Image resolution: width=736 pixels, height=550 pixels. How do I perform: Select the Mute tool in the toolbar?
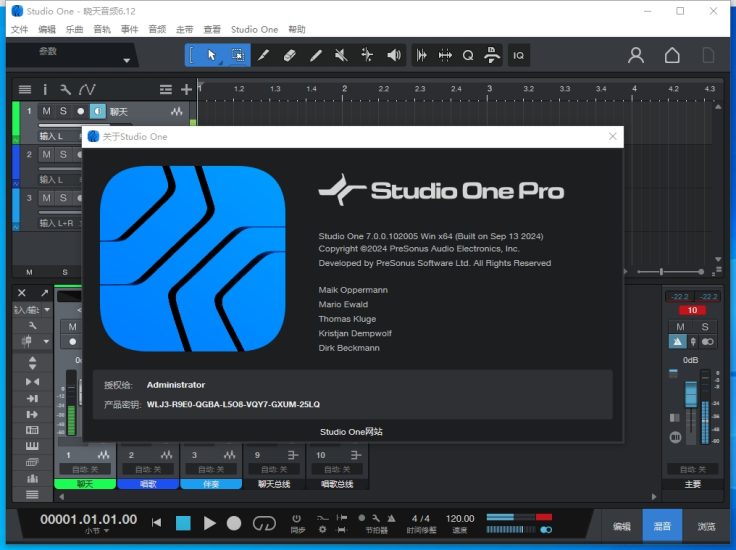(341, 55)
